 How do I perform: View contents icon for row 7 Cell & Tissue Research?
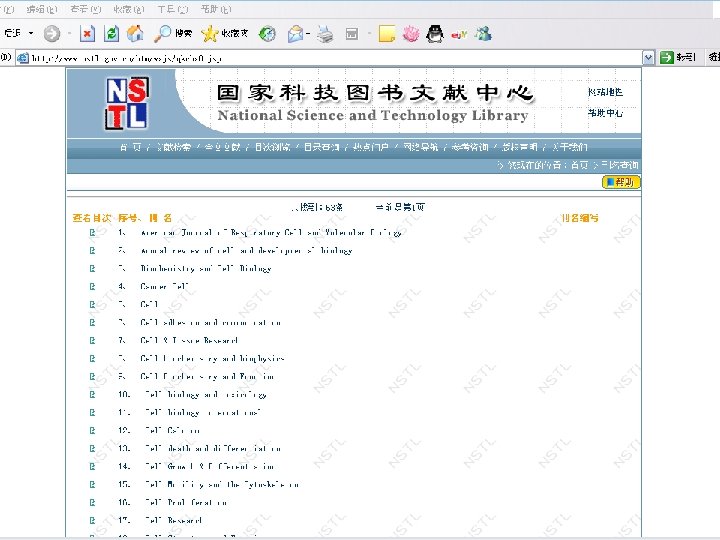pos(92,340)
